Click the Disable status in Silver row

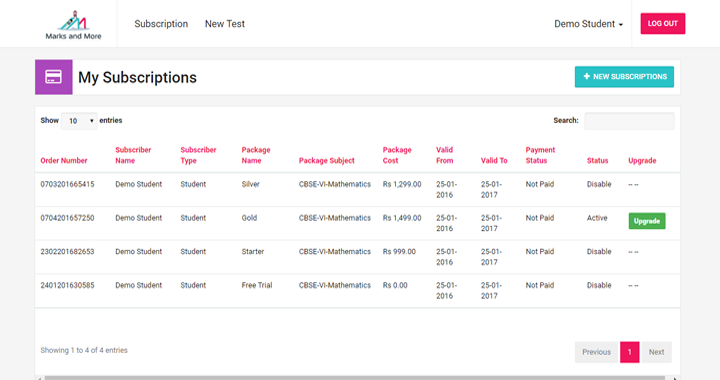point(599,184)
